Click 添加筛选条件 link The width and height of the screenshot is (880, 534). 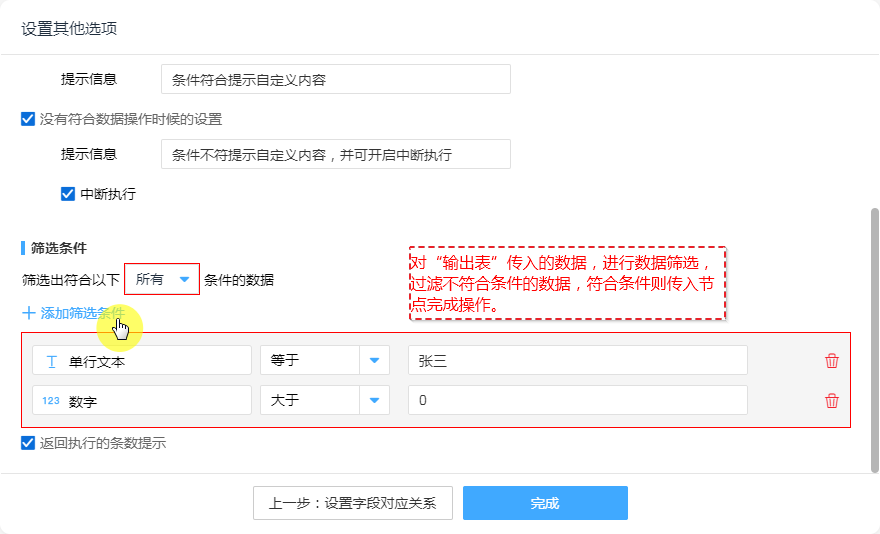point(83,313)
